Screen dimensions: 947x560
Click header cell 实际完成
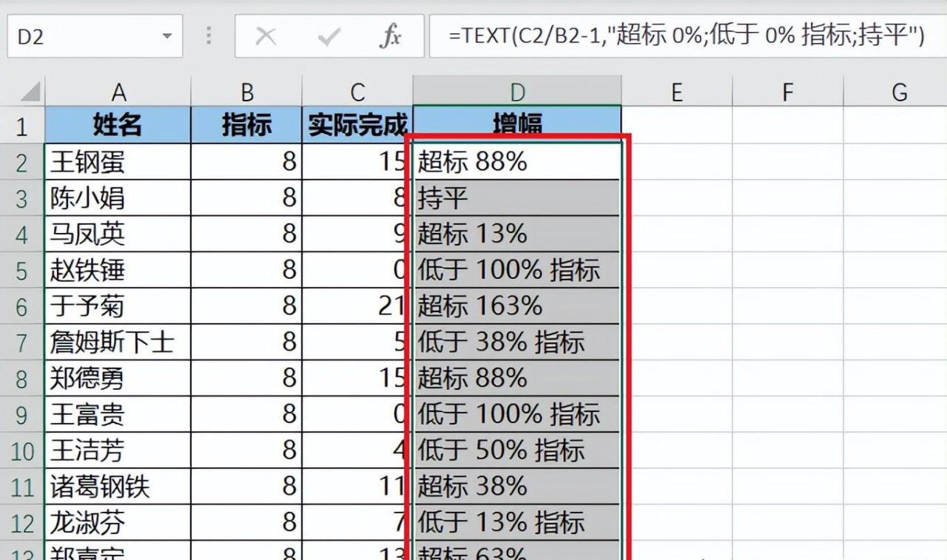pos(358,125)
